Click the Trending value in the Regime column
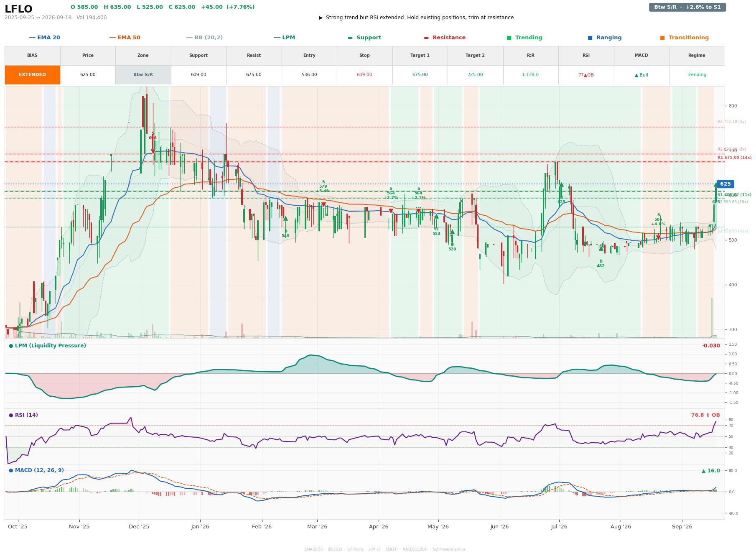The height and width of the screenshot is (556, 756). 697,75
